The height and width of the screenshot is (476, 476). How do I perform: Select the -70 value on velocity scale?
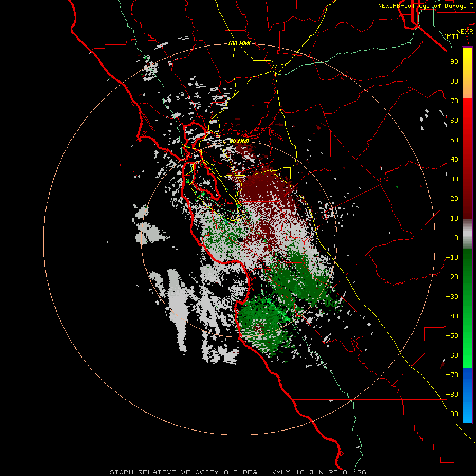452,375
